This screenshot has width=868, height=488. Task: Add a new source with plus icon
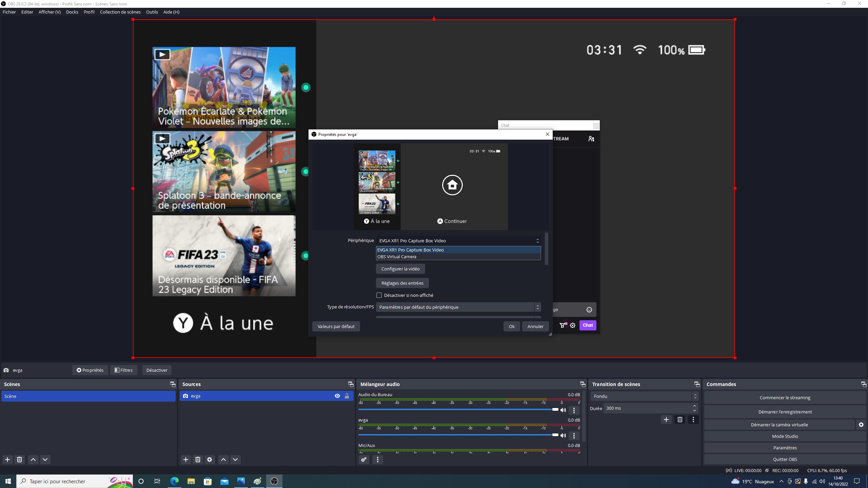click(x=185, y=460)
